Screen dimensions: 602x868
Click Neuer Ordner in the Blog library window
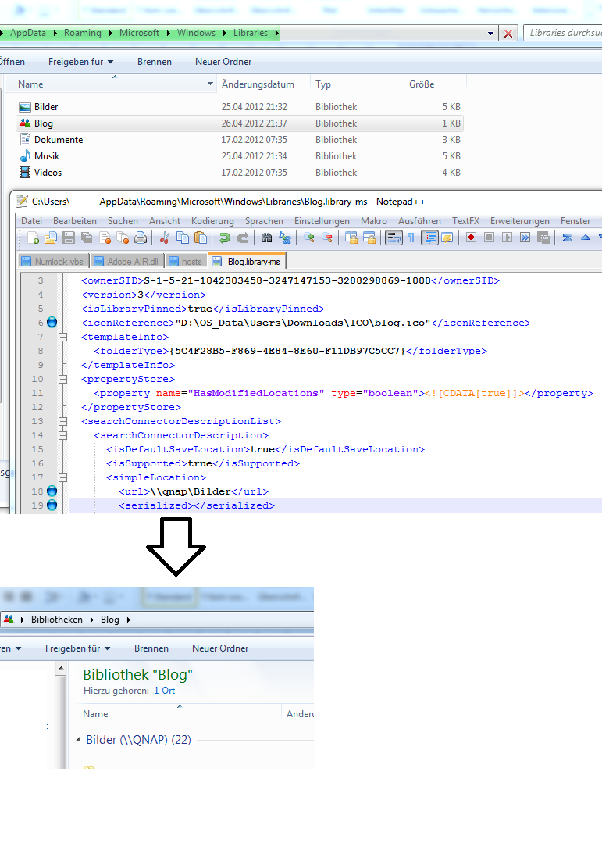[x=220, y=648]
